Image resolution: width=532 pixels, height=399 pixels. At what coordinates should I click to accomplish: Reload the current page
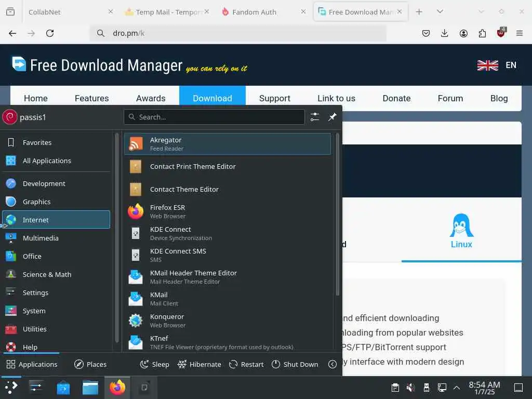(50, 33)
